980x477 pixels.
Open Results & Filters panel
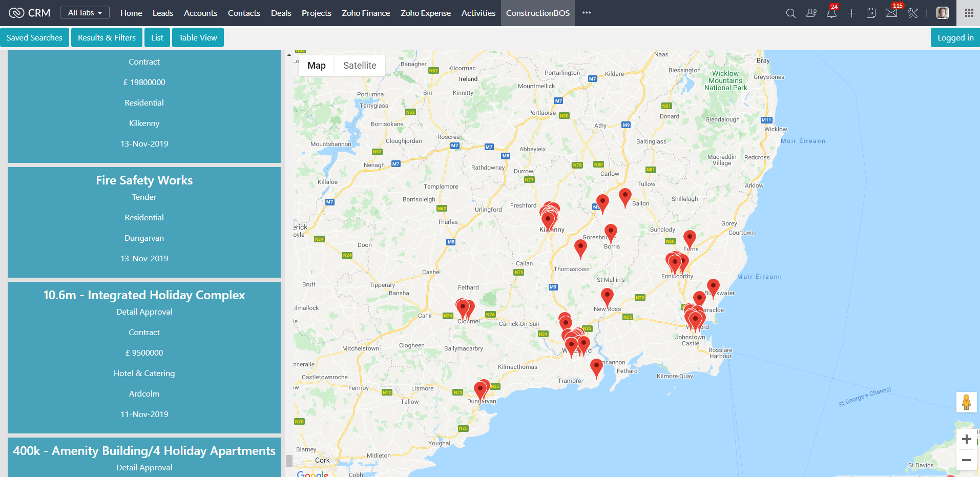107,37
